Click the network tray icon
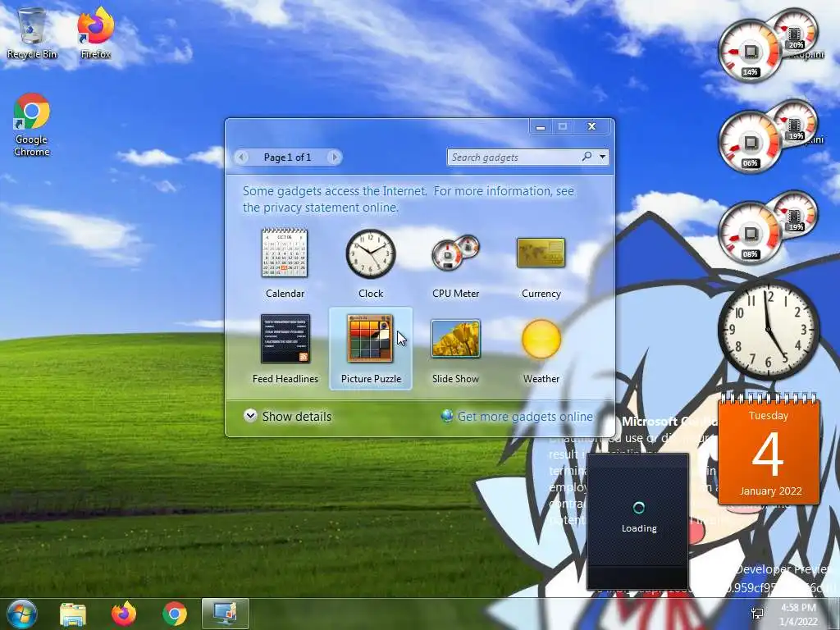 pyautogui.click(x=757, y=614)
